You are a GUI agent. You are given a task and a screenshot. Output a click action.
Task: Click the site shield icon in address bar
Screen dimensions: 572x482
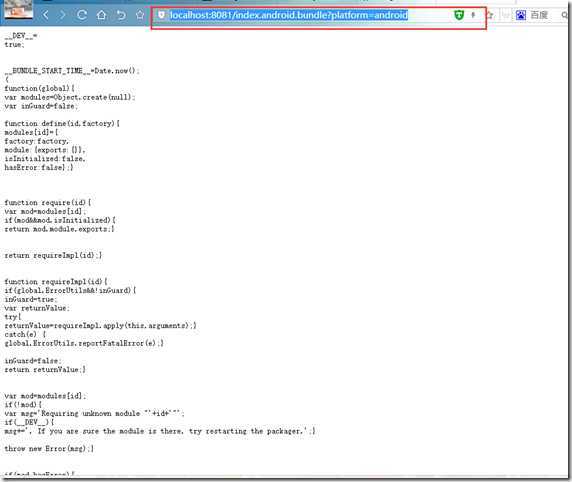tap(161, 15)
